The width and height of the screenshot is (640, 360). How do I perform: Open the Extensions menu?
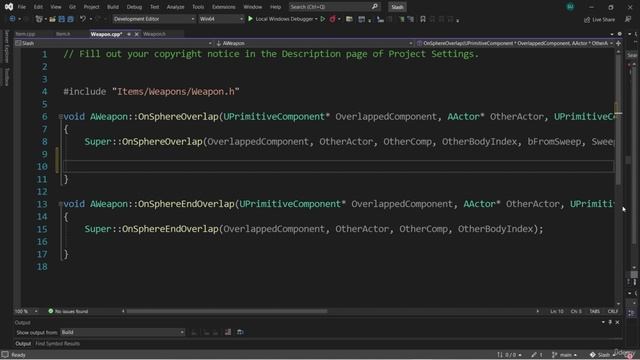click(224, 7)
